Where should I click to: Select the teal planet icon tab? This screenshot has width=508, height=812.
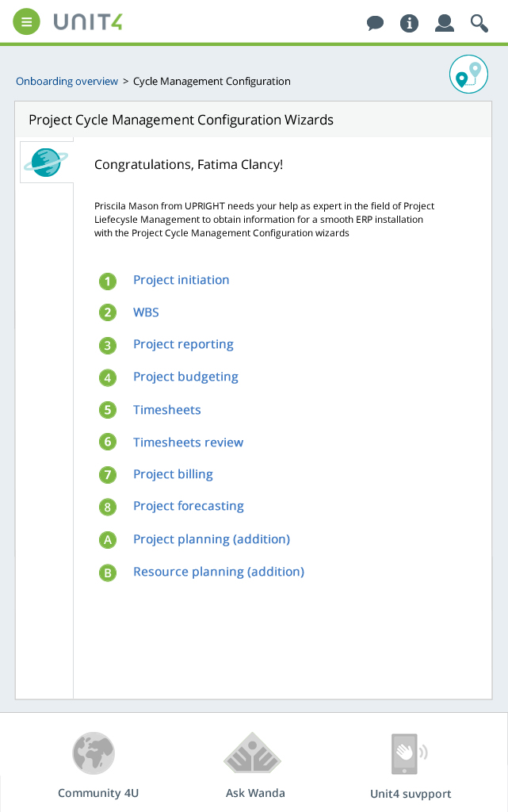[x=46, y=162]
